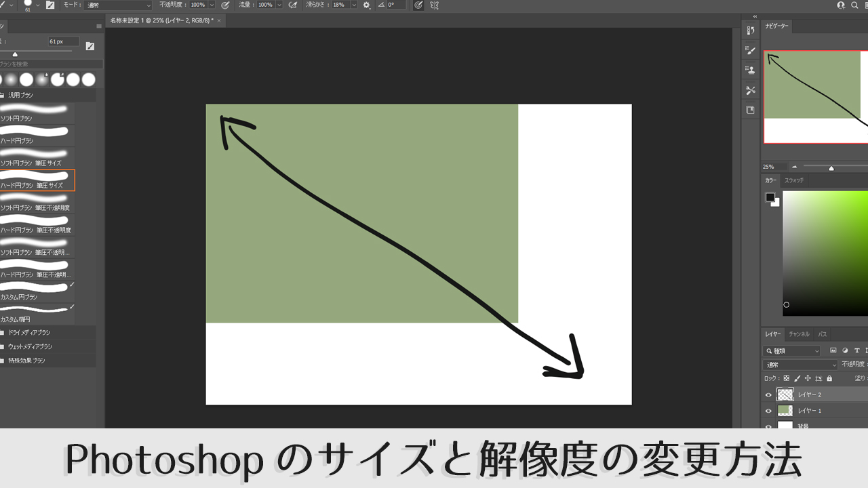Toggle the brush settings panel from options bar
The image size is (868, 488).
click(x=50, y=5)
